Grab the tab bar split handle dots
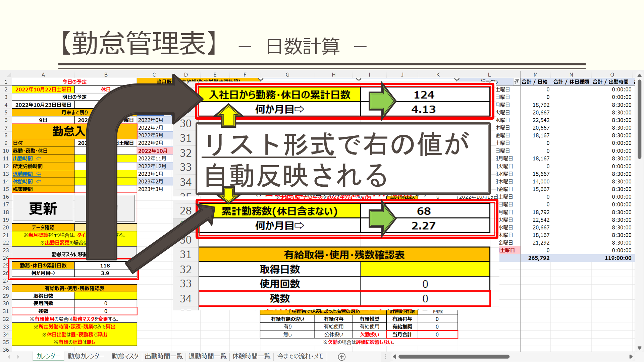 click(x=385, y=357)
